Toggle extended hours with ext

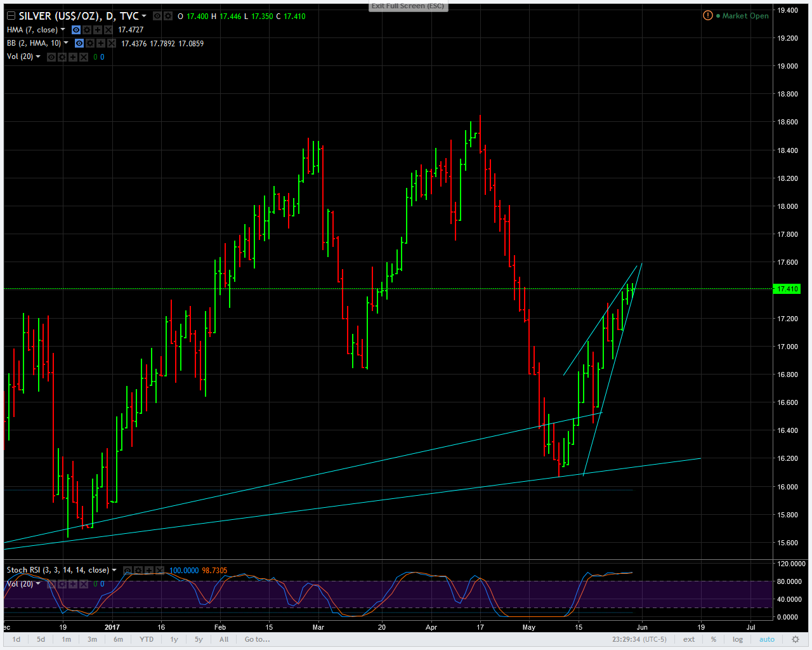point(689,639)
